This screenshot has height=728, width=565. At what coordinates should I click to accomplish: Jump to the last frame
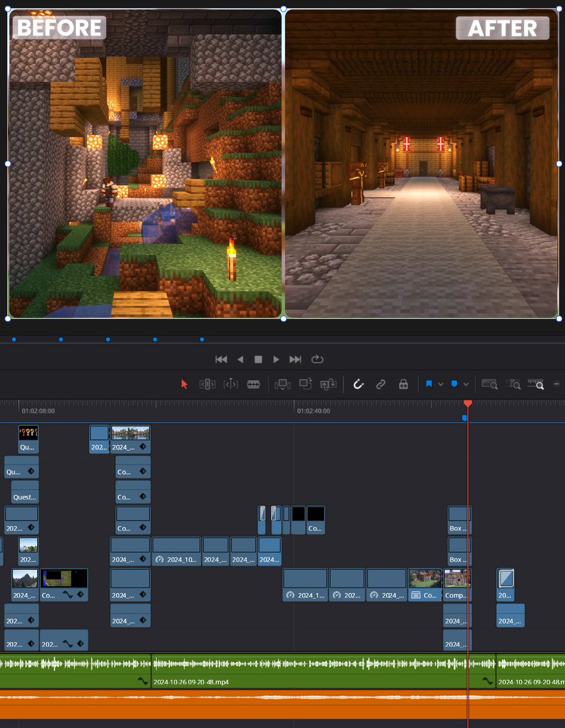click(295, 360)
